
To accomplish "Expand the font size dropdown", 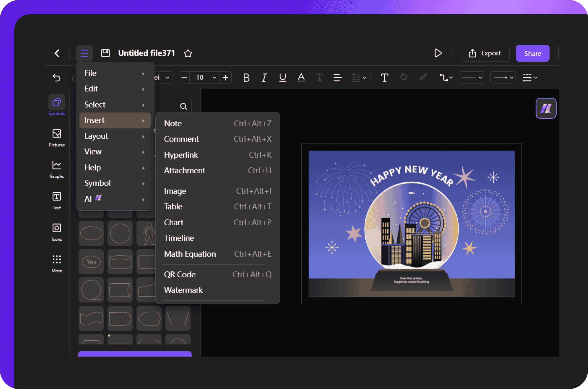I will [x=214, y=78].
